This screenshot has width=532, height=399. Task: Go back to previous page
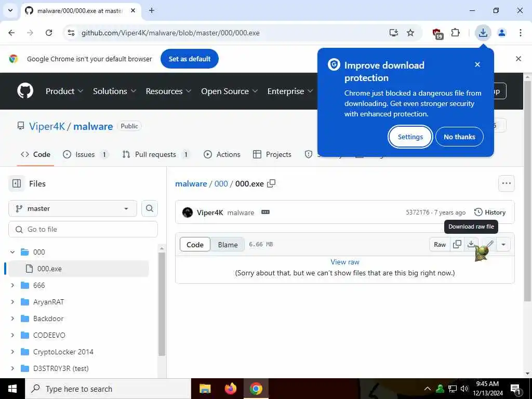[x=11, y=33]
